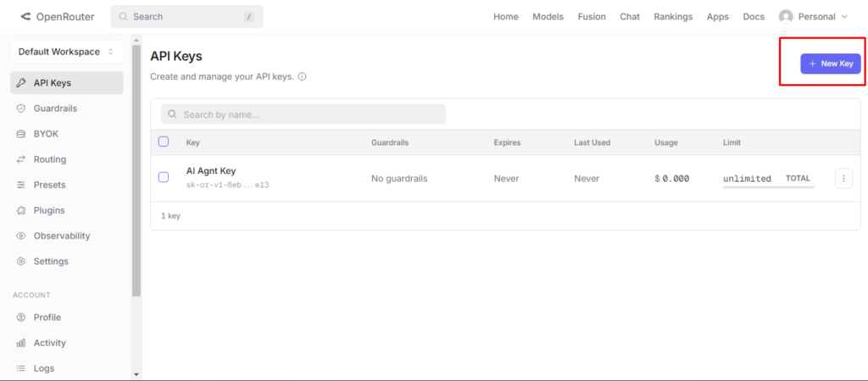Click the slash shortcut badge in search
Viewport: 868px width, 381px height.
(x=249, y=17)
